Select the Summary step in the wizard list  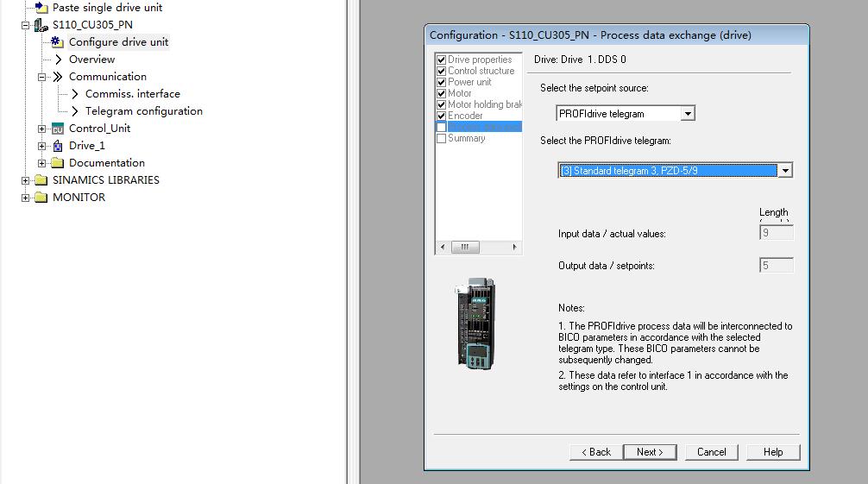[x=466, y=138]
